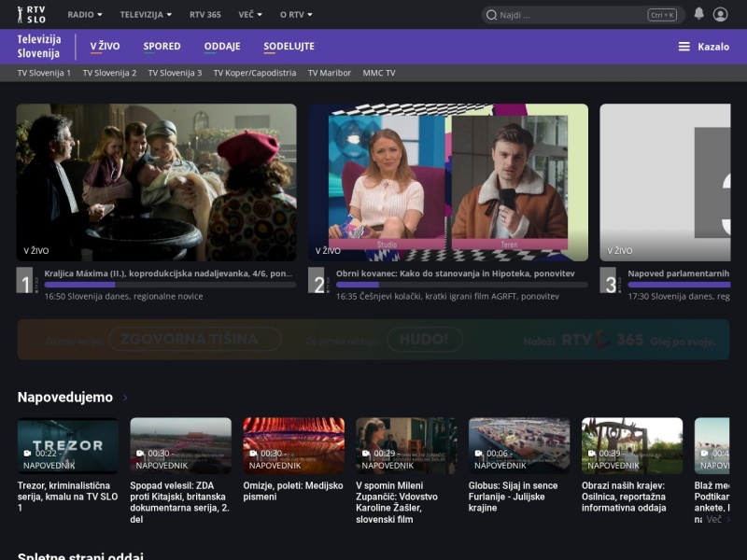Click the channel 1 number badge

pyautogui.click(x=25, y=281)
